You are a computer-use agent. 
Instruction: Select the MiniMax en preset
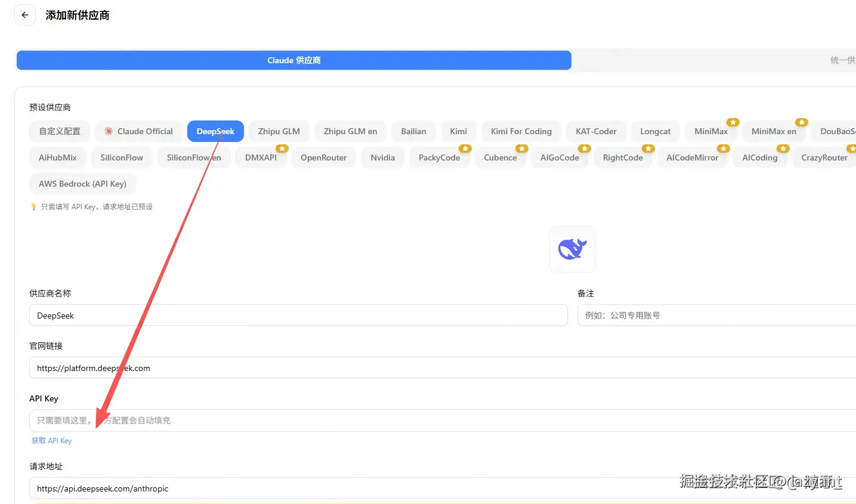[x=774, y=131]
